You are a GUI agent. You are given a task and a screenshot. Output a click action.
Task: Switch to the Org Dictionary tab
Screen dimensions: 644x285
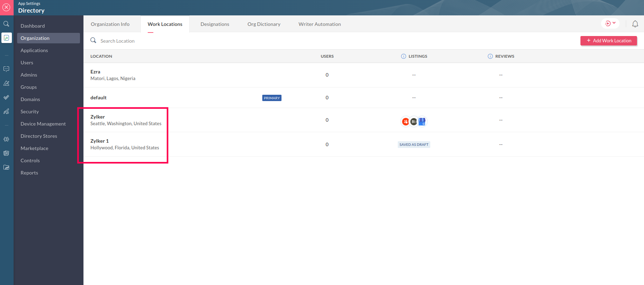pos(264,24)
